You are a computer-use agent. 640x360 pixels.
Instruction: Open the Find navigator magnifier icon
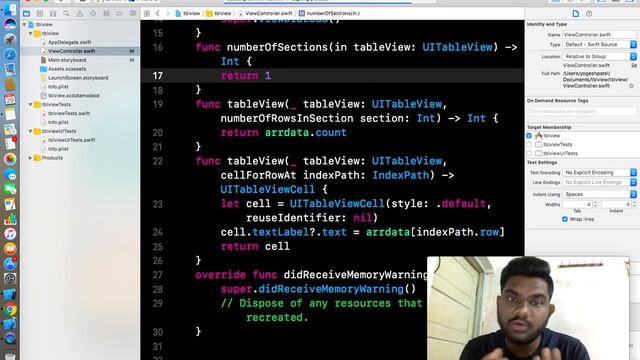pos(66,13)
